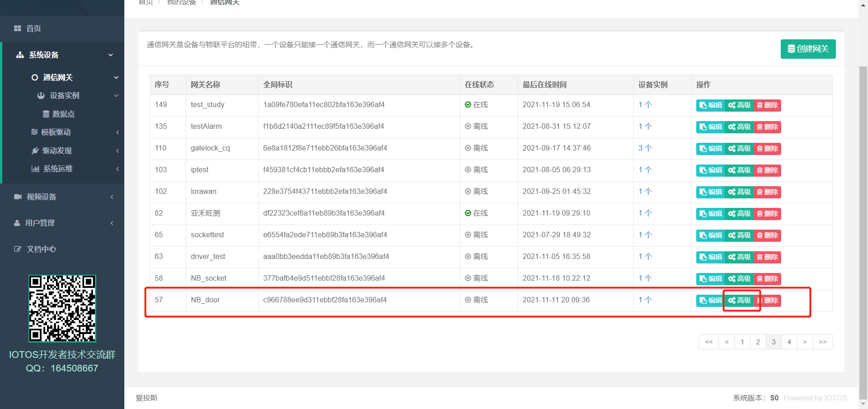Click the 高级 gear icon for test_study
The image size is (868, 409).
coord(731,105)
